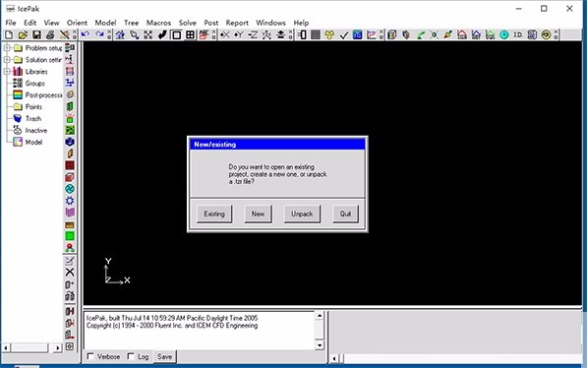This screenshot has width=588, height=368.
Task: Expand the Solution settings tree node
Action: point(7,60)
